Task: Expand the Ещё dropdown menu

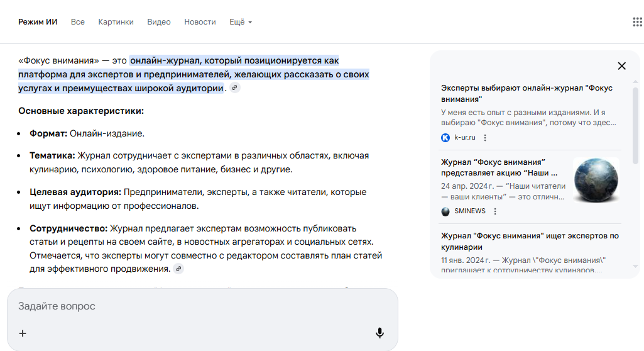Action: 240,22
